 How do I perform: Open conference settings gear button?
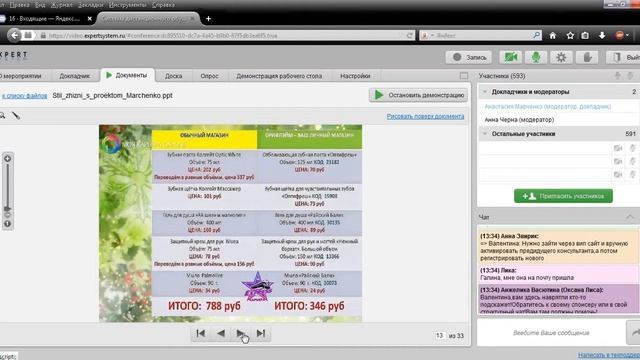point(561,57)
